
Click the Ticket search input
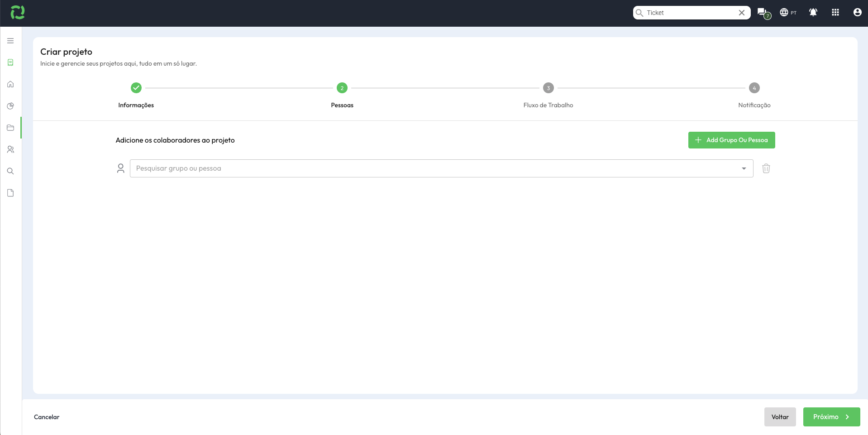click(691, 13)
